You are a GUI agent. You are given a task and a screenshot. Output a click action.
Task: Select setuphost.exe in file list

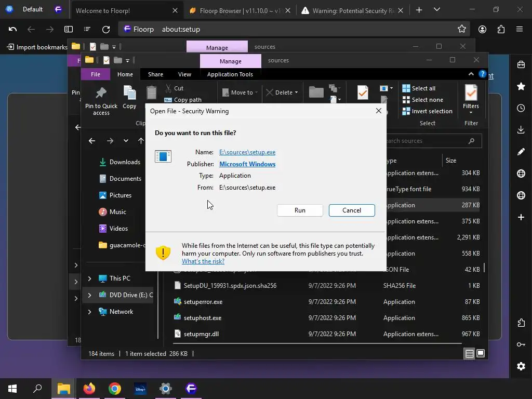click(202, 318)
